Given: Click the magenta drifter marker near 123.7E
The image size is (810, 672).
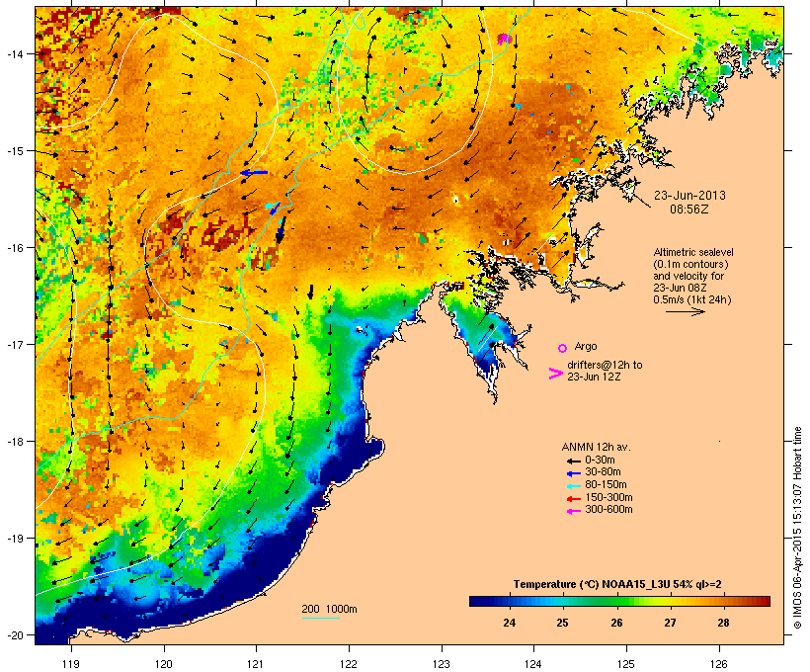Looking at the screenshot, I should (x=504, y=39).
